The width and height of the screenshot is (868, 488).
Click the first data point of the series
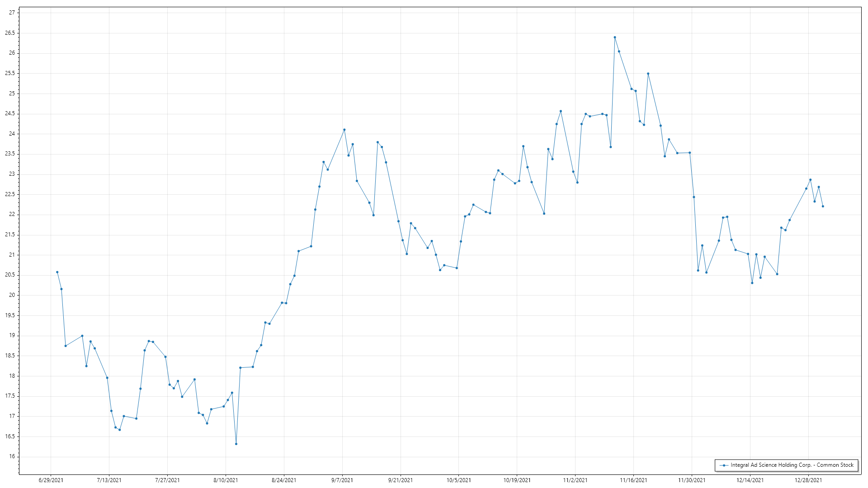tap(57, 272)
